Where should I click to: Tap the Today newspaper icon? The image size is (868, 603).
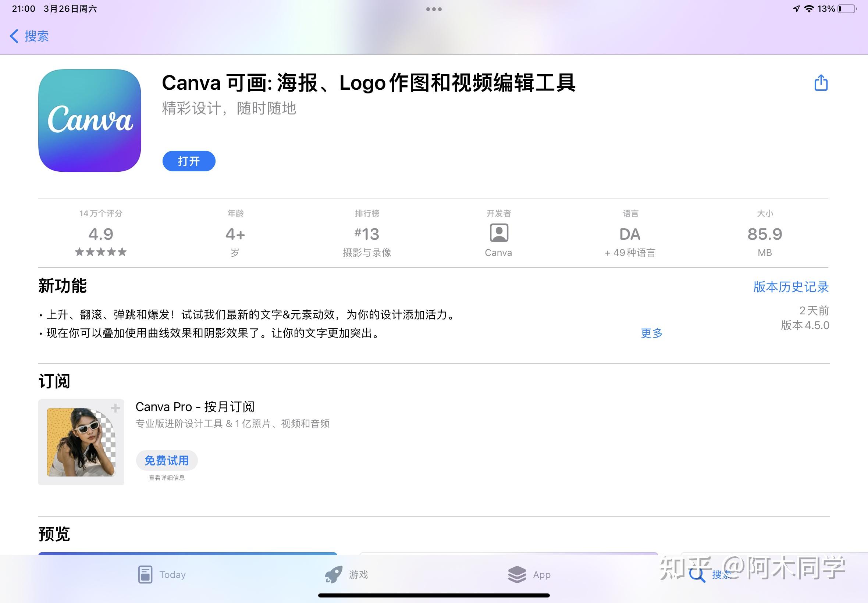tap(145, 575)
